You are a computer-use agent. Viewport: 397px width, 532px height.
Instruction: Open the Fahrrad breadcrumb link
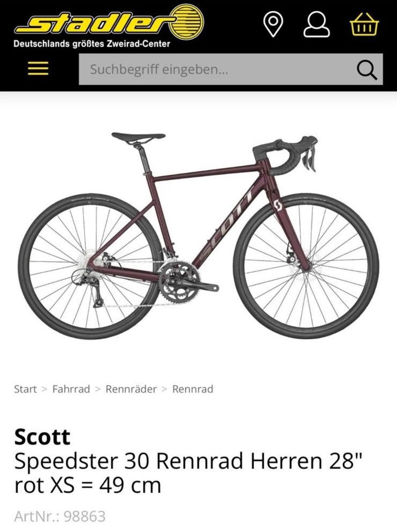tap(71, 389)
